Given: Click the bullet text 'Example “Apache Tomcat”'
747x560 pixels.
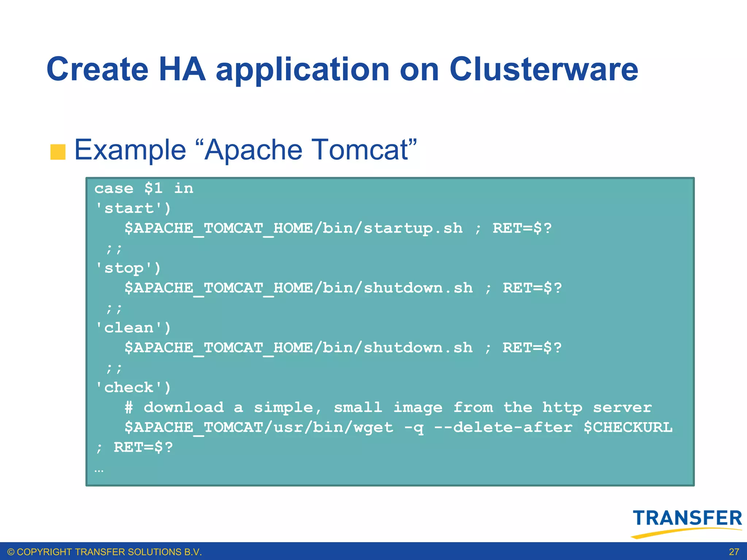Looking at the screenshot, I should click(x=245, y=149).
